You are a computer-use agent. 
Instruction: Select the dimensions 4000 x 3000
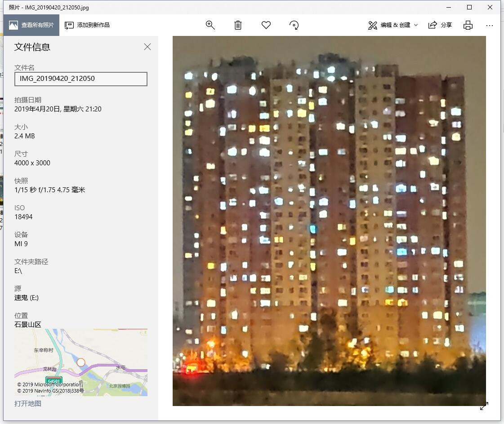pyautogui.click(x=32, y=163)
